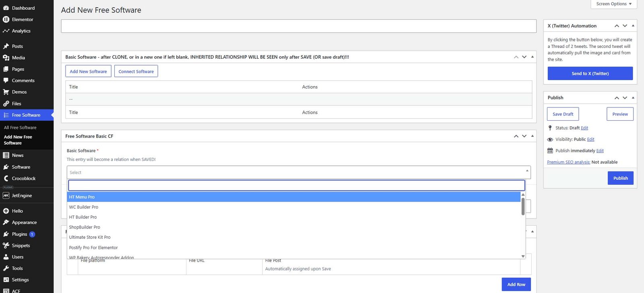Click the Crocoblock logo icon
The height and width of the screenshot is (293, 644).
coord(6,178)
